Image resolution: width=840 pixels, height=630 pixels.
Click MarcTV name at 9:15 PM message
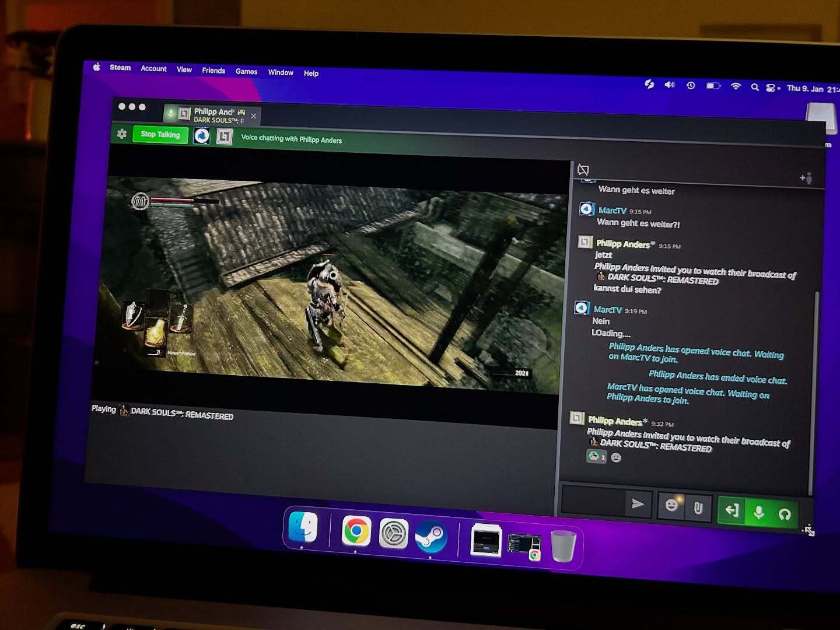(x=612, y=211)
